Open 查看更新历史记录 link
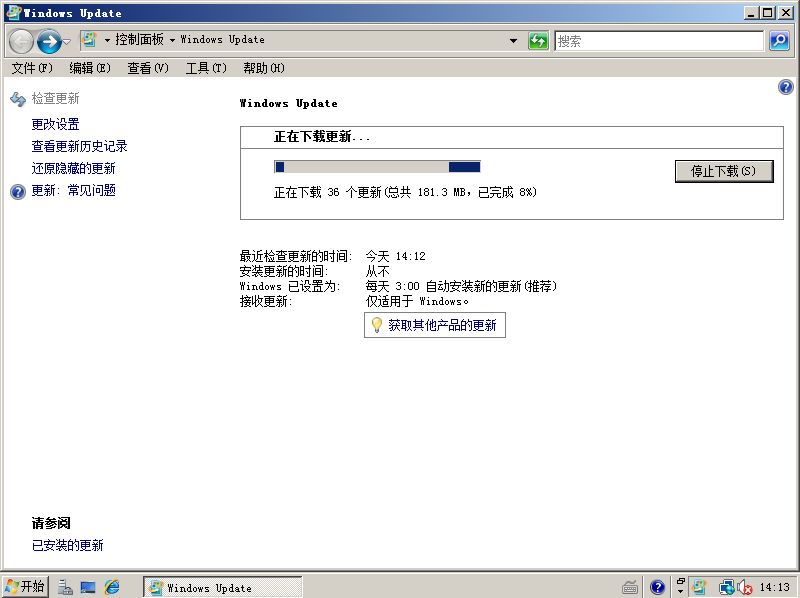 pos(80,146)
